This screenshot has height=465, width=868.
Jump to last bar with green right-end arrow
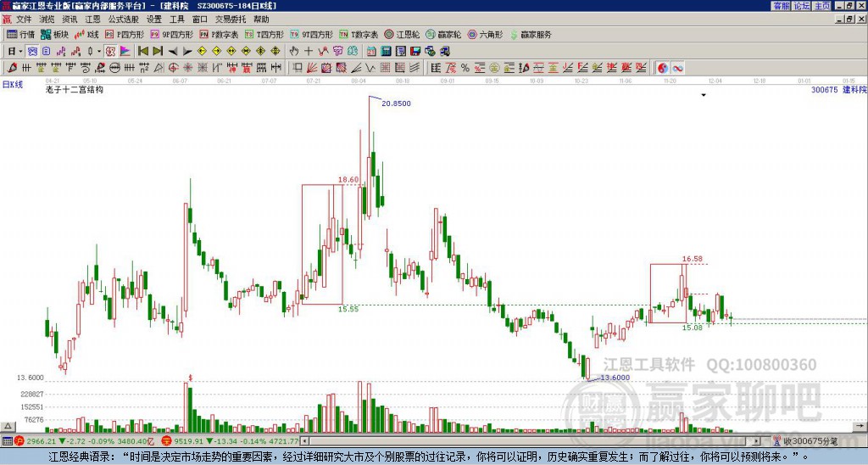[158, 51]
